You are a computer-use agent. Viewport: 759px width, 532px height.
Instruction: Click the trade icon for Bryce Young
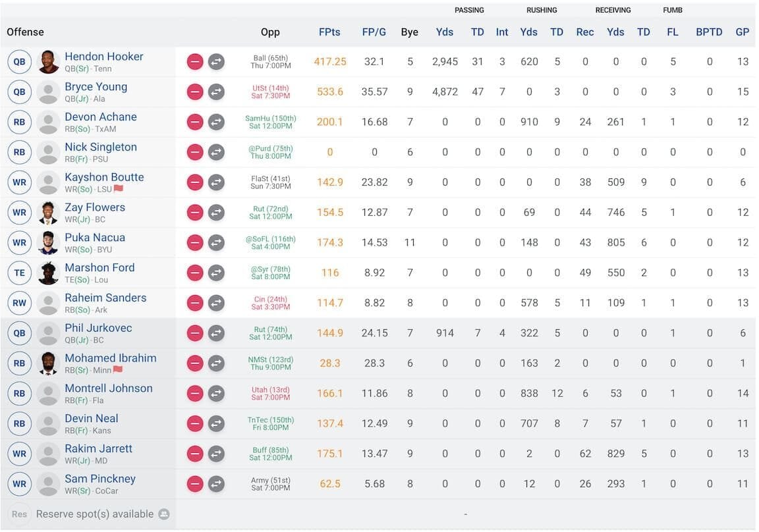pyautogui.click(x=216, y=92)
